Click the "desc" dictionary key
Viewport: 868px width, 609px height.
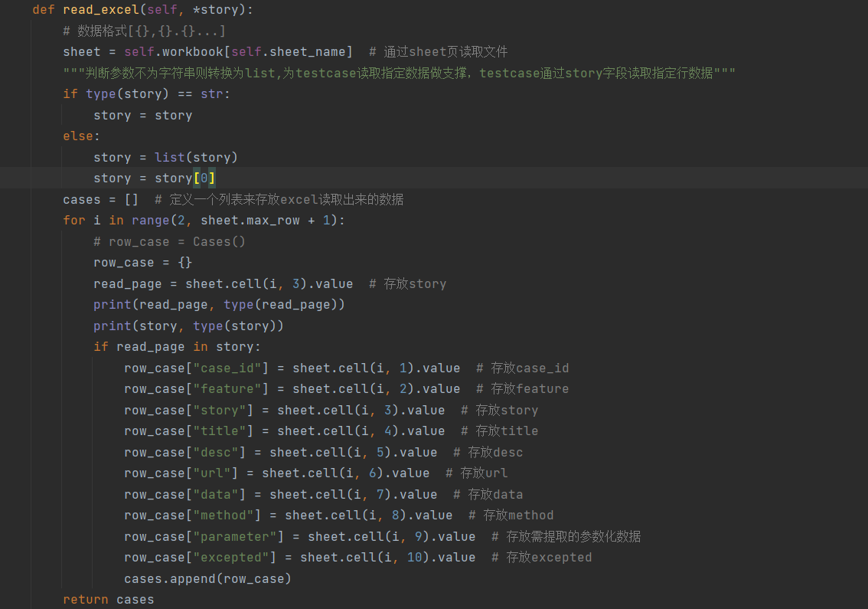point(215,452)
